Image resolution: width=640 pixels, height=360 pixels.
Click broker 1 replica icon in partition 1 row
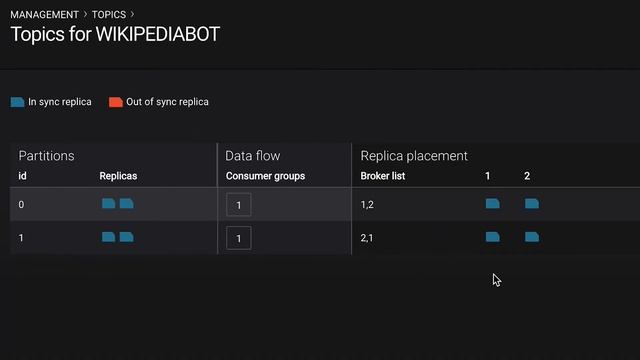[493, 237]
